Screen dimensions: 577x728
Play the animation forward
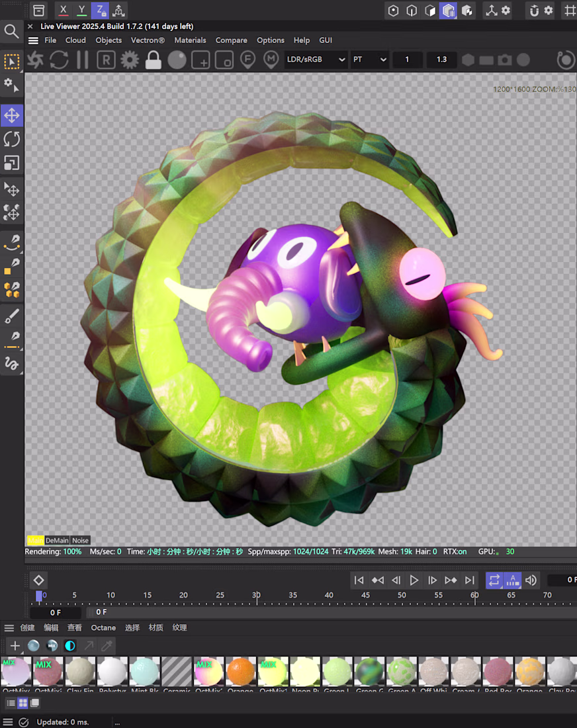click(414, 580)
